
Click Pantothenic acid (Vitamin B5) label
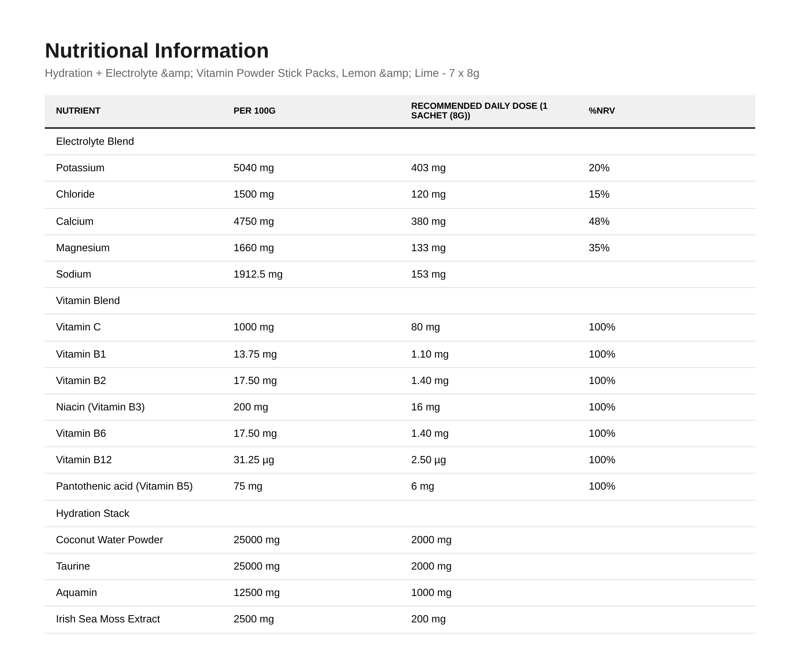(124, 486)
